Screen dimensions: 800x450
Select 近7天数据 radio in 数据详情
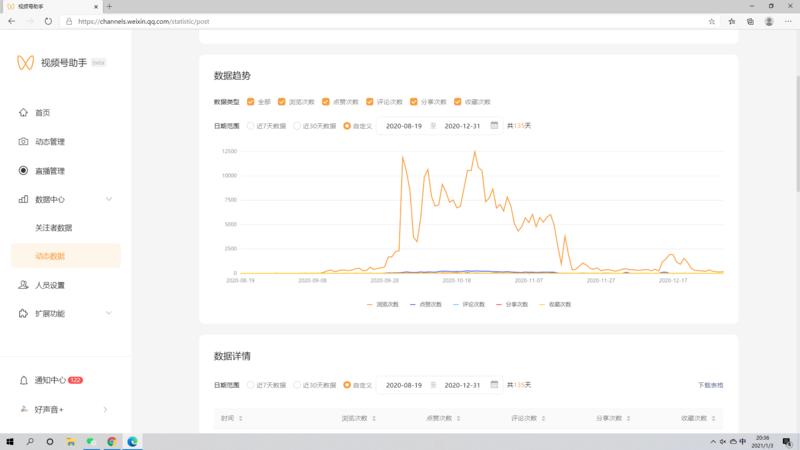pyautogui.click(x=251, y=385)
